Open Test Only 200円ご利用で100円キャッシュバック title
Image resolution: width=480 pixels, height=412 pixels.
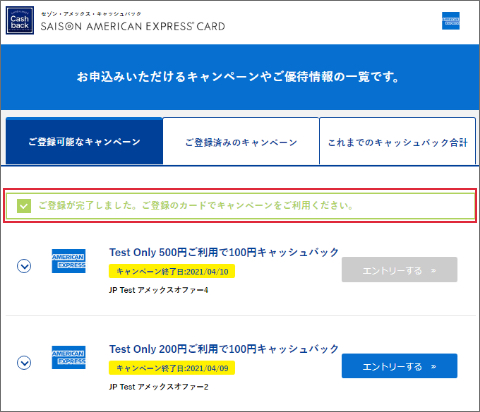pos(224,349)
